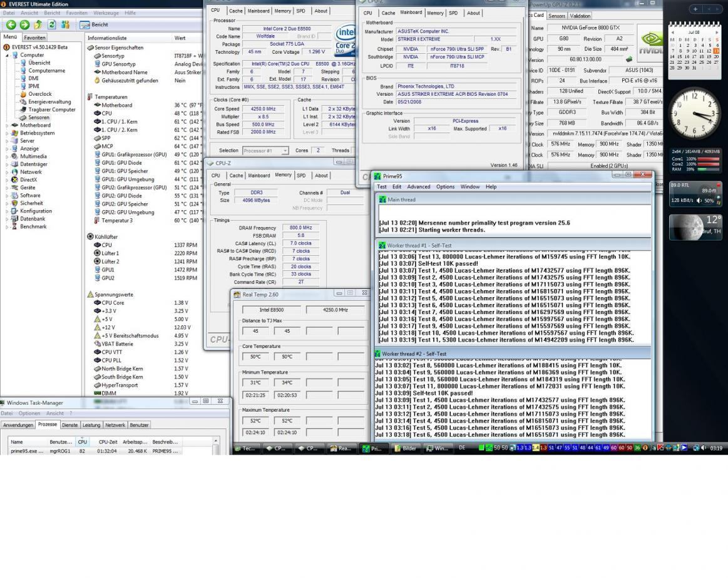Select the 'CPU Core' voltage row in EVEREST
The width and height of the screenshot is (728, 578).
(141, 303)
